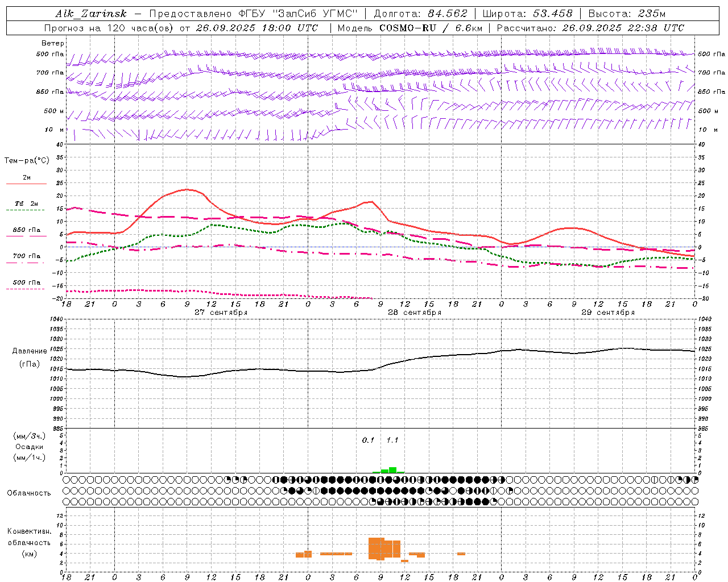Select the 700 гПа temperature legend entry
The width and height of the screenshot is (728, 582).
[26, 256]
